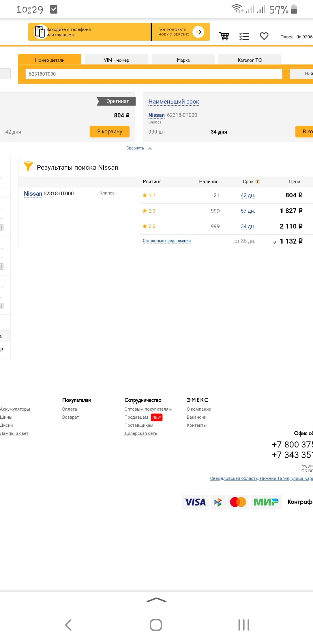313x644 pixels.
Task: Tap the Mastercard payment logo
Action: pyautogui.click(x=238, y=502)
